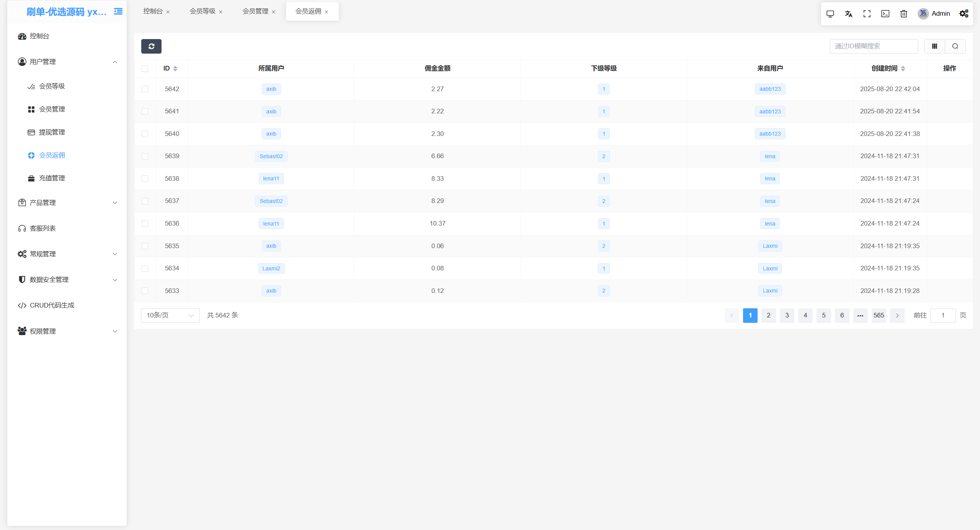980x530 pixels.
Task: Click the refresh table button
Action: [x=151, y=46]
